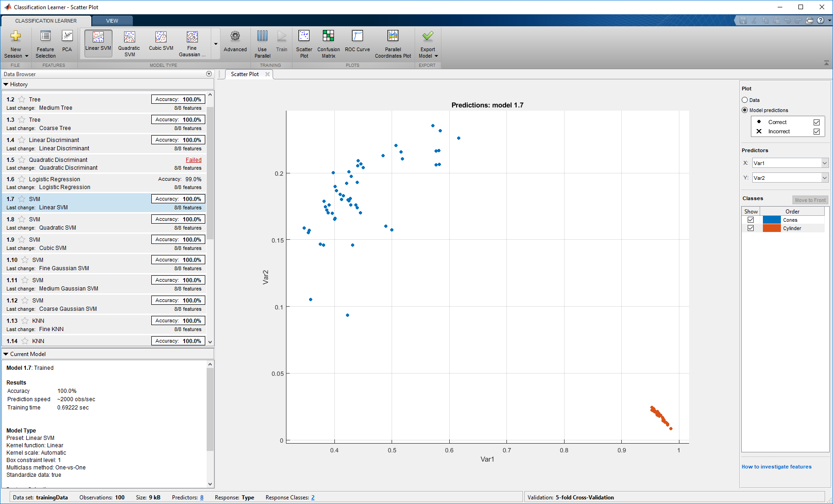This screenshot has height=504, width=833.
Task: Select model 1.12 Coarse Gaussian SVM row
Action: pyautogui.click(x=104, y=304)
